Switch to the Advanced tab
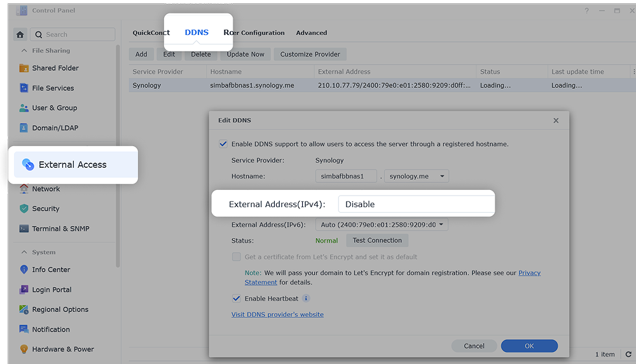 [x=311, y=33]
